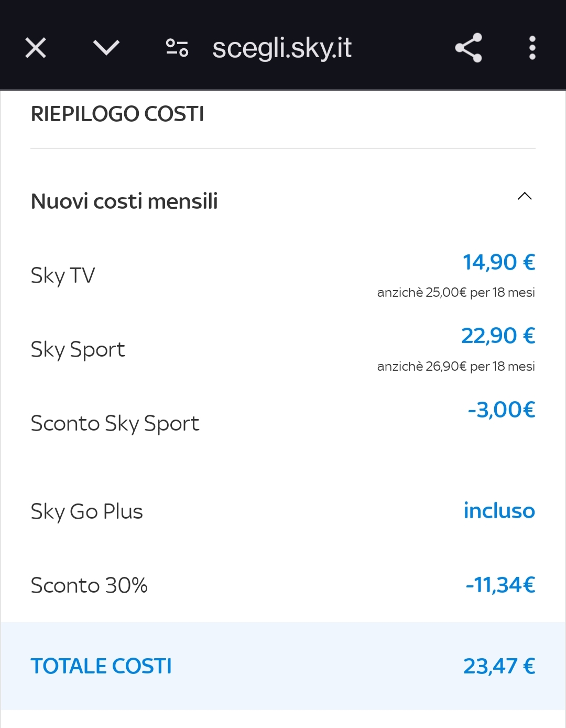Tap the RIEPILOGO COSTI heading
This screenshot has height=728, width=566.
point(117,114)
